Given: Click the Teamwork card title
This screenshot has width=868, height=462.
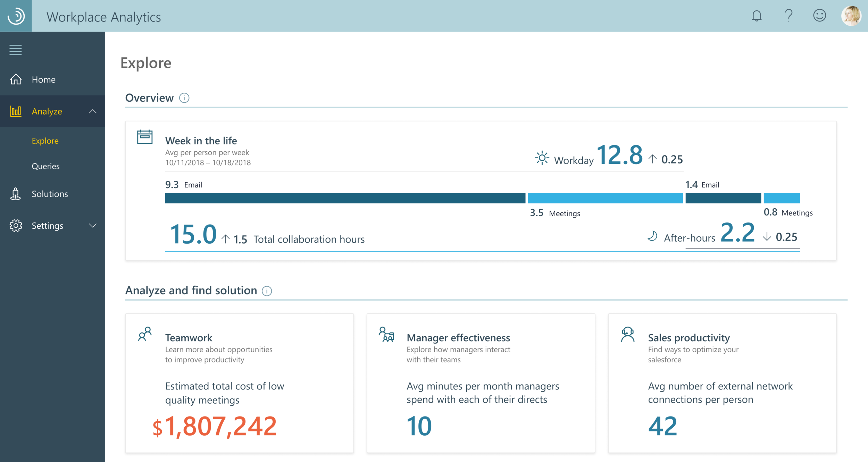Looking at the screenshot, I should point(189,338).
